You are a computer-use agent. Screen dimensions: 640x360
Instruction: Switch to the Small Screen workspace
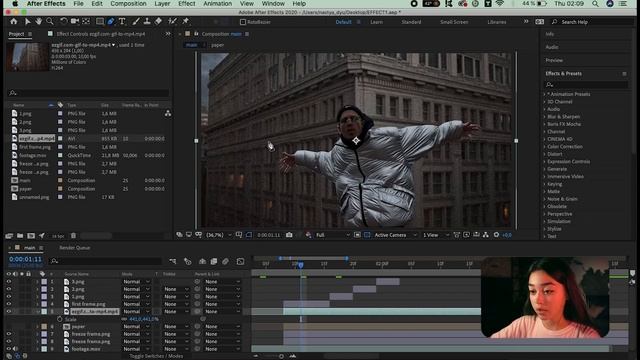pyautogui.click(x=454, y=22)
